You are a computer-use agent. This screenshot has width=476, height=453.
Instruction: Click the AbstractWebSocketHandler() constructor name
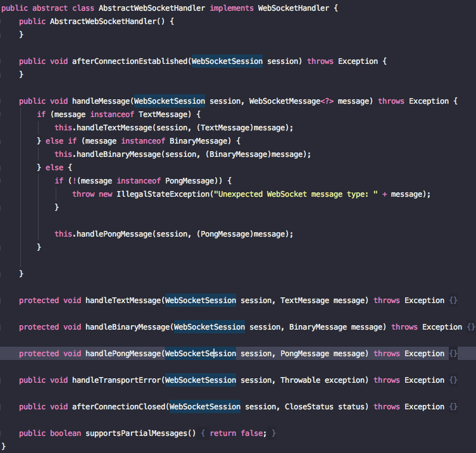click(103, 22)
